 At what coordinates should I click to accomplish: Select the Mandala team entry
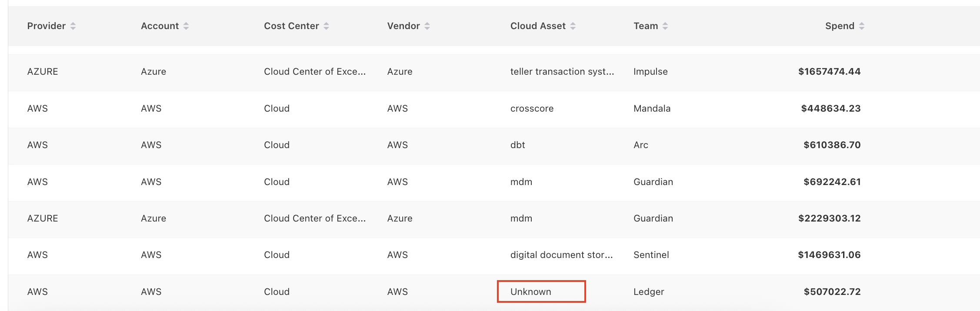[652, 109]
